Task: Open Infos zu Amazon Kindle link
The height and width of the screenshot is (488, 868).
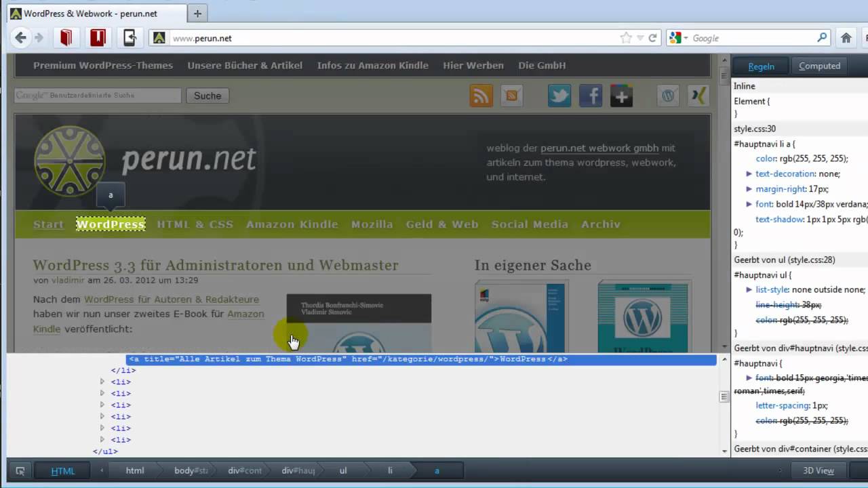Action: 373,66
